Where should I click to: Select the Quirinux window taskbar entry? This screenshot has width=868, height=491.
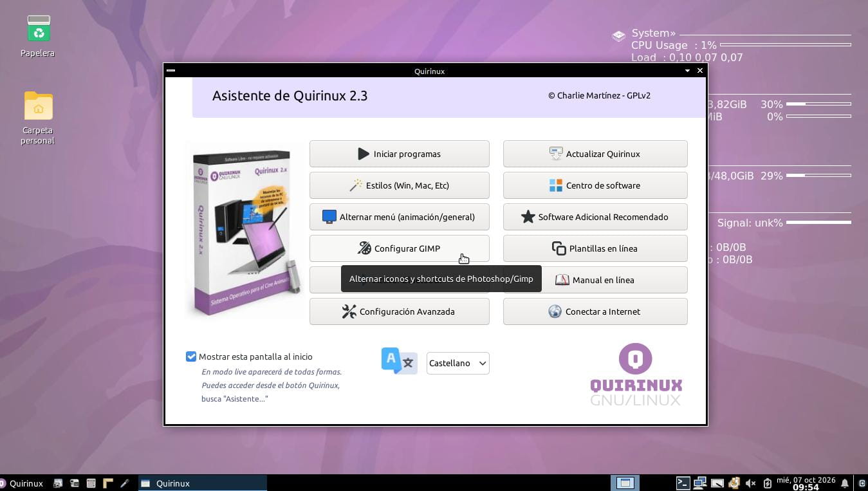coord(203,483)
